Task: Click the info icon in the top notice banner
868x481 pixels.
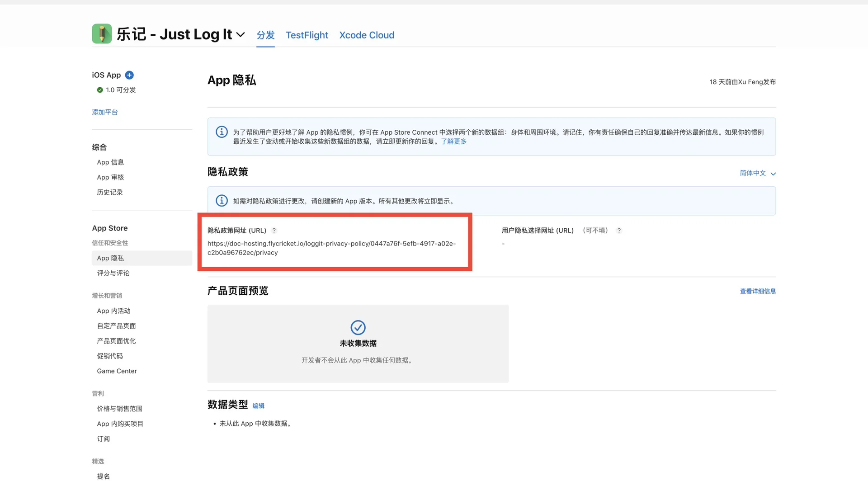Action: click(222, 132)
